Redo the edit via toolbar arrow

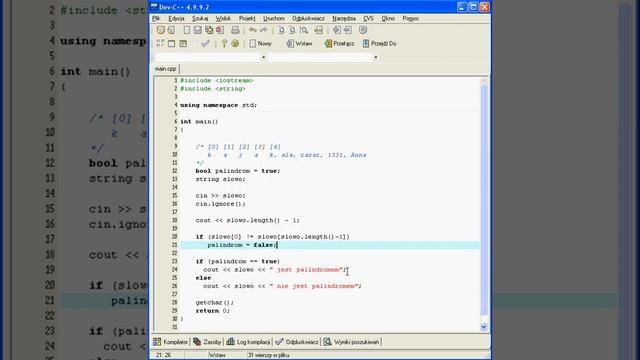[263, 30]
